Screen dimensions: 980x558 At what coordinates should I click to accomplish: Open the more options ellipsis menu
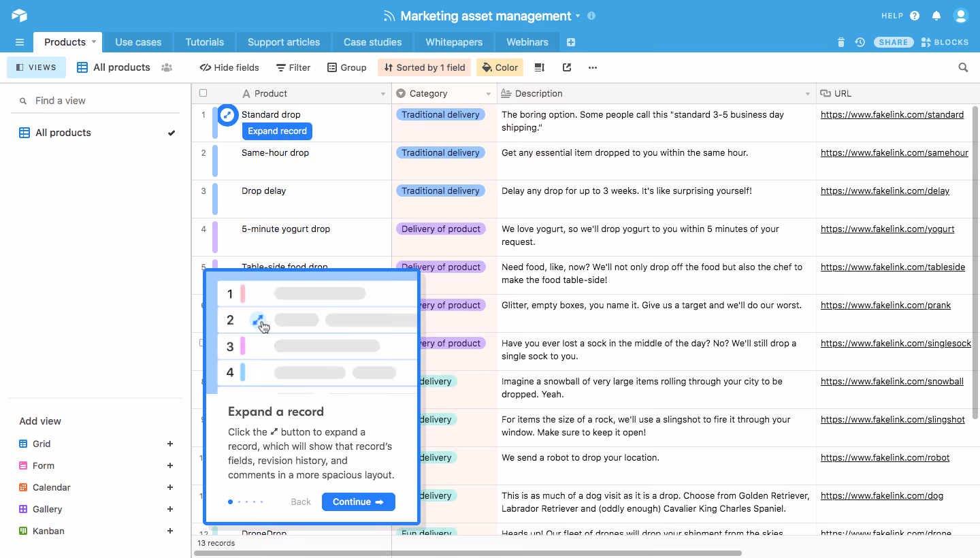(x=593, y=67)
